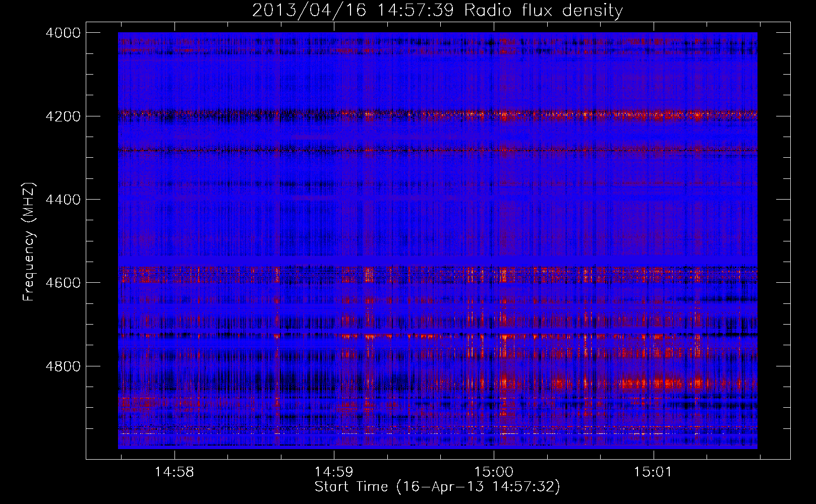Image resolution: width=816 pixels, height=504 pixels.
Task: Click the 14:58 time tick label
Action: 174,472
